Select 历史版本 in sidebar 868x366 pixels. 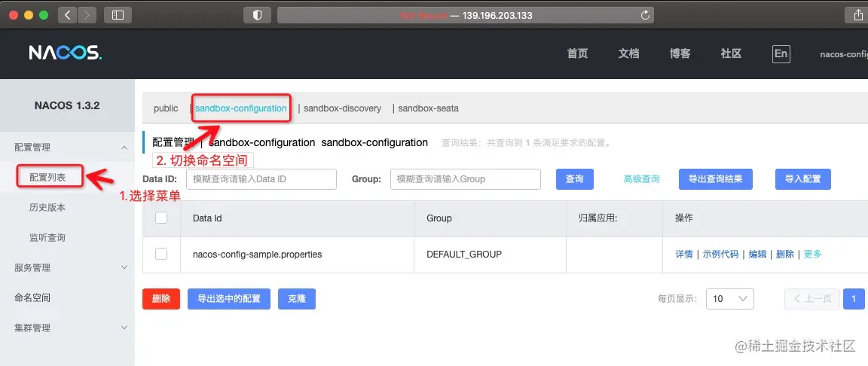[47, 207]
